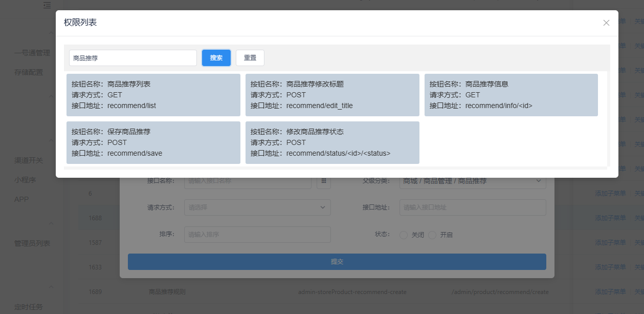The image size is (644, 314).
Task: Toggle the sidebar collapse icon
Action: (47, 5)
